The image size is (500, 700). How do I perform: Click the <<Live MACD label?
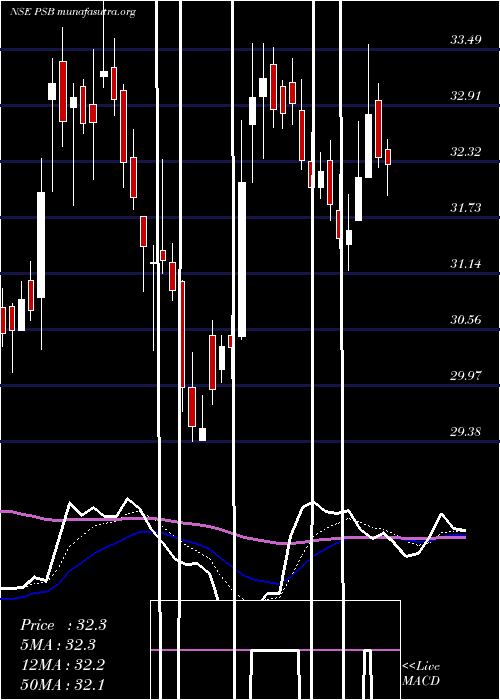click(421, 674)
